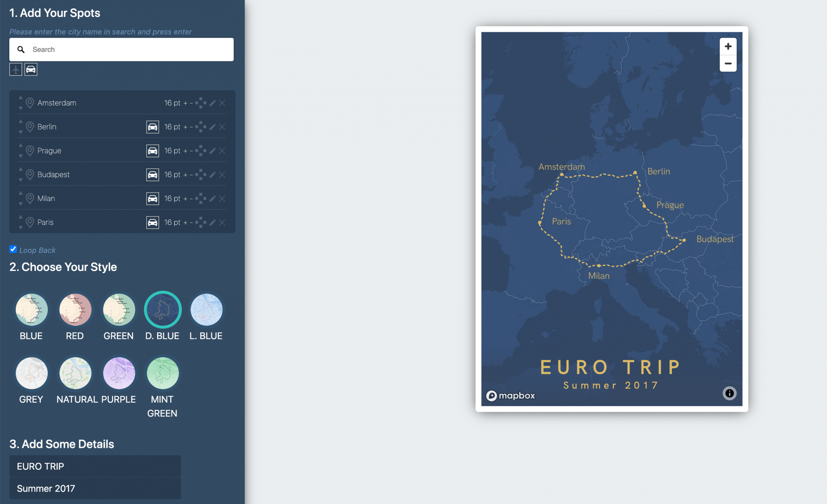Move Budapest down with its down arrow
The height and width of the screenshot is (504, 827).
click(21, 180)
